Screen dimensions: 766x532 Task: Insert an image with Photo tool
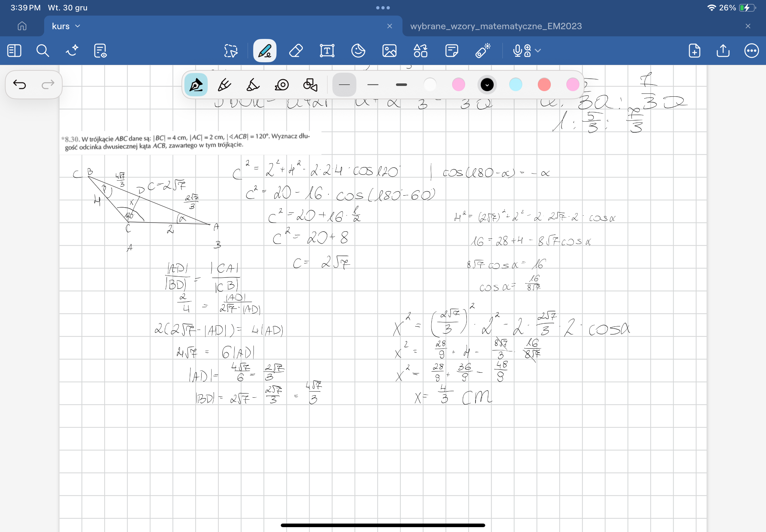(x=389, y=51)
